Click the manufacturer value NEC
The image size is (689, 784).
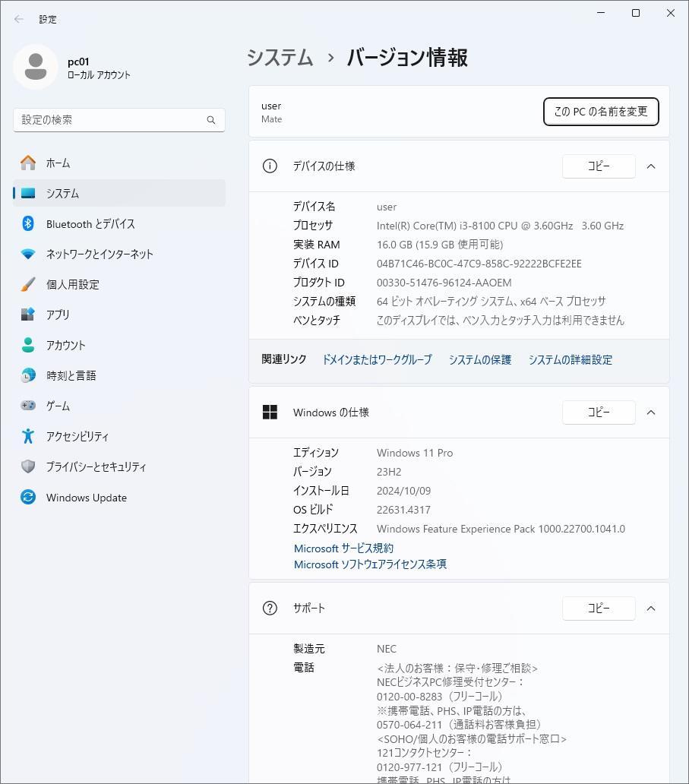click(x=387, y=649)
